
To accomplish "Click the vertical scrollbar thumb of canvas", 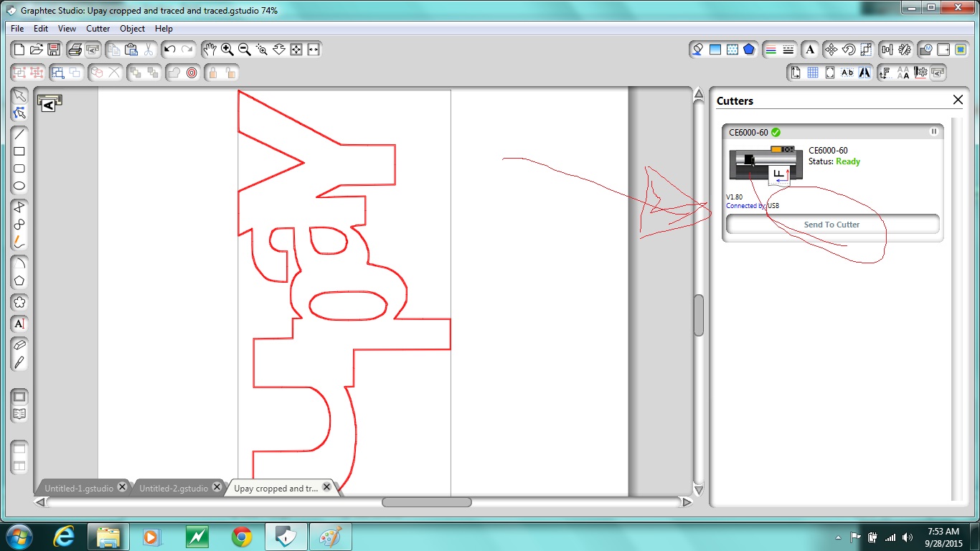I will pos(699,315).
